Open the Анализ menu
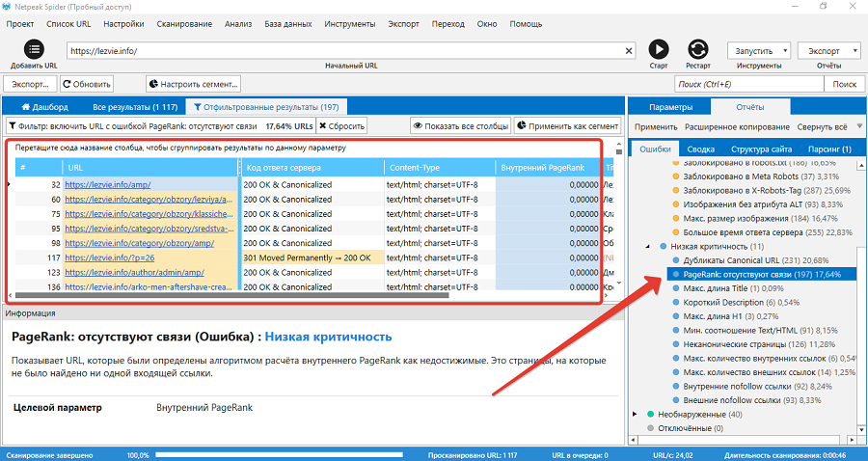 238,24
